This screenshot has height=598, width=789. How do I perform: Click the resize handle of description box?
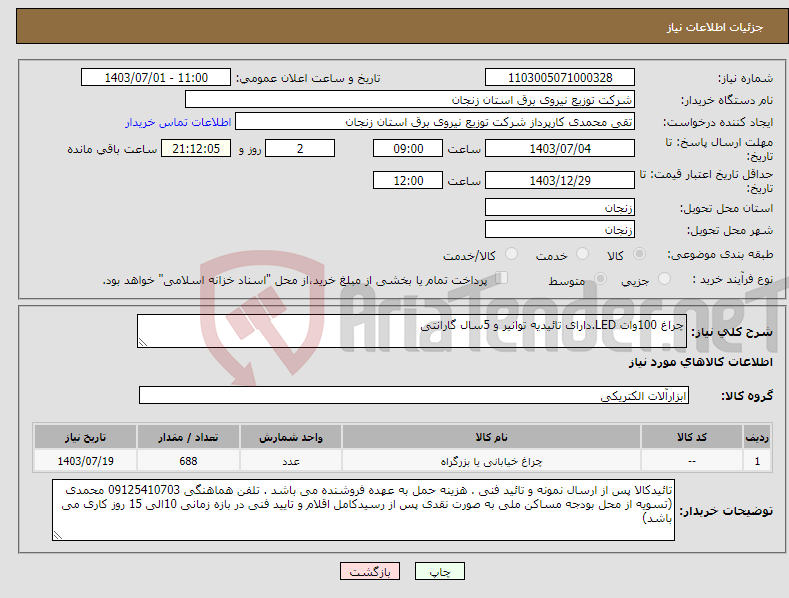(x=143, y=343)
